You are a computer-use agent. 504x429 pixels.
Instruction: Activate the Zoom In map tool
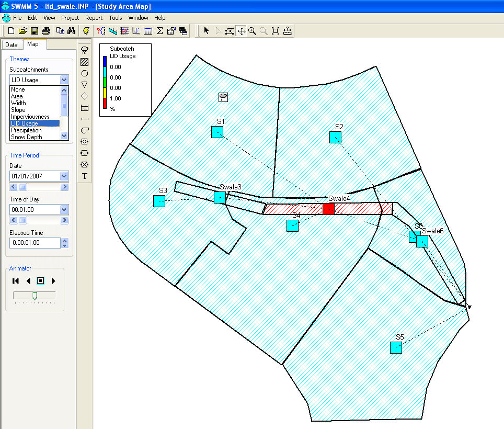click(252, 30)
